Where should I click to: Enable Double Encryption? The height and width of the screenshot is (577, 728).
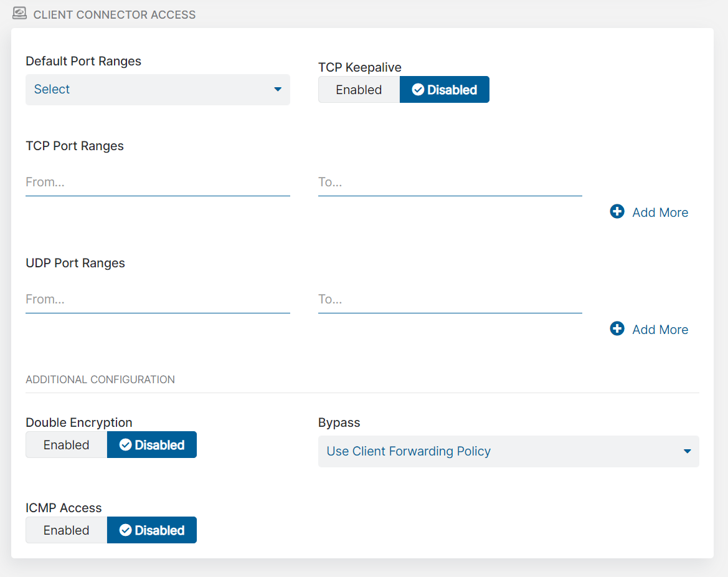67,445
